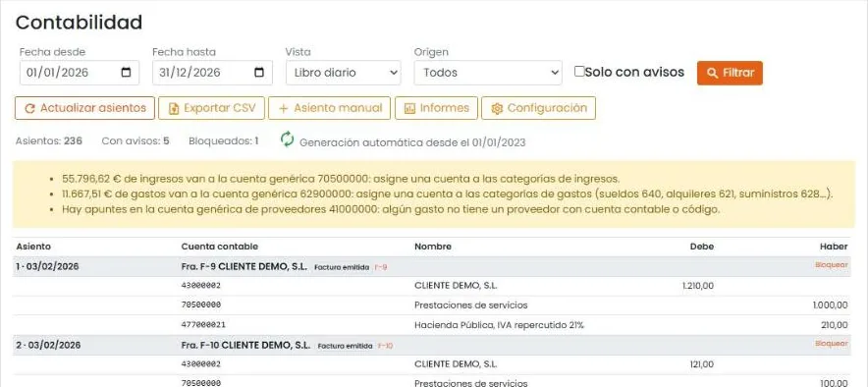Click the green automatic generation sync icon

287,138
